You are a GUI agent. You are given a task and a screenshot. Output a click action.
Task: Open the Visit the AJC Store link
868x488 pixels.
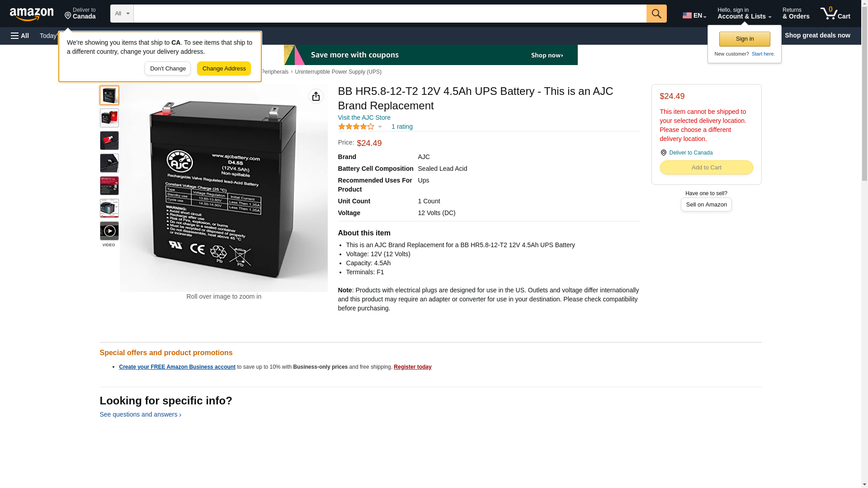pyautogui.click(x=364, y=117)
